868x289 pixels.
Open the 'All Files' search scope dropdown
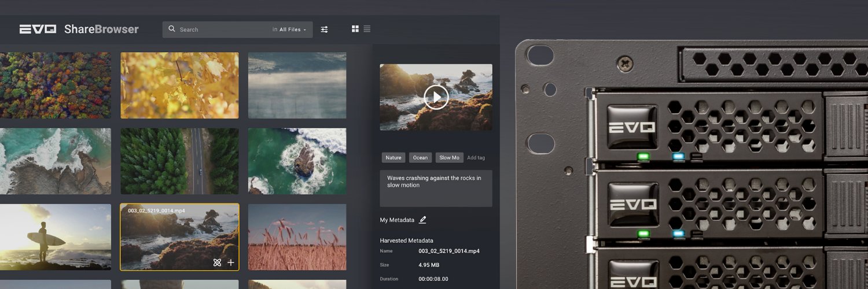coord(293,29)
